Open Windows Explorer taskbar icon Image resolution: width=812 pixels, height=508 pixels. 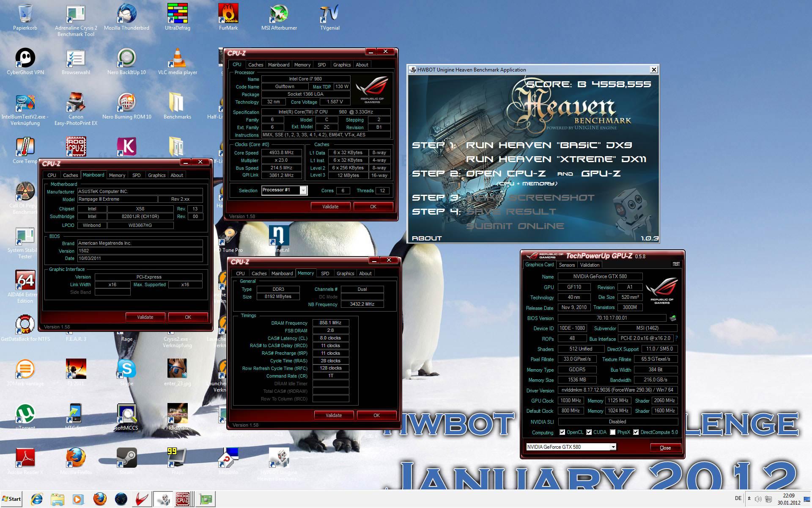(x=58, y=499)
